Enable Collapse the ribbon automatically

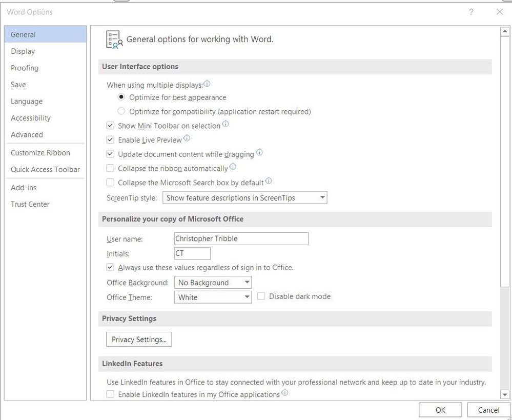pos(110,168)
